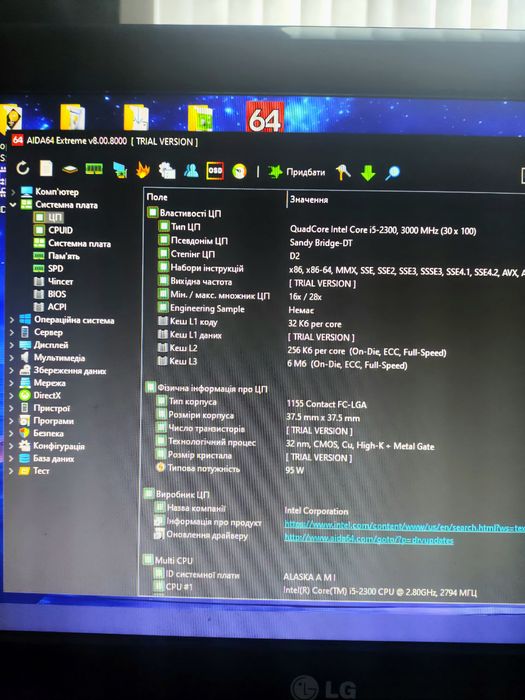The width and height of the screenshot is (525, 700).
Task: Expand the Мультимедіа node
Action: (x=12, y=358)
